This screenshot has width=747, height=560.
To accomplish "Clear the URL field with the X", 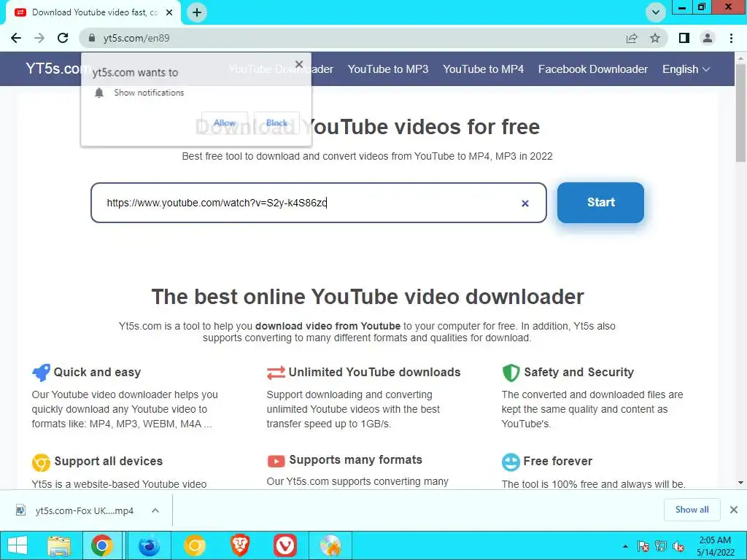I will pyautogui.click(x=525, y=203).
